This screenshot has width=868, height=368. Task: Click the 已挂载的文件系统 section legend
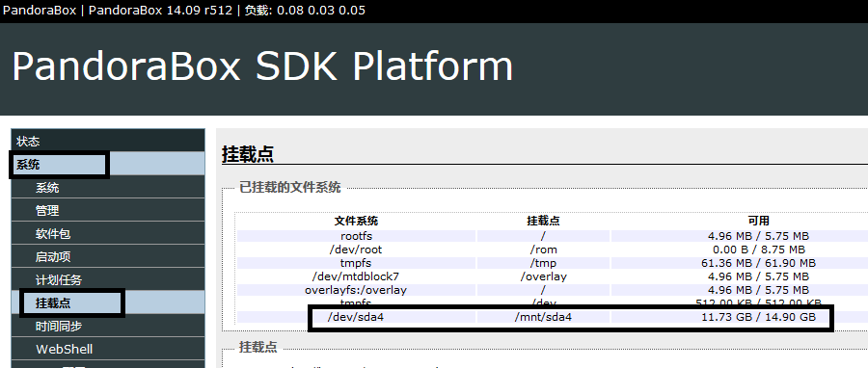click(x=290, y=187)
